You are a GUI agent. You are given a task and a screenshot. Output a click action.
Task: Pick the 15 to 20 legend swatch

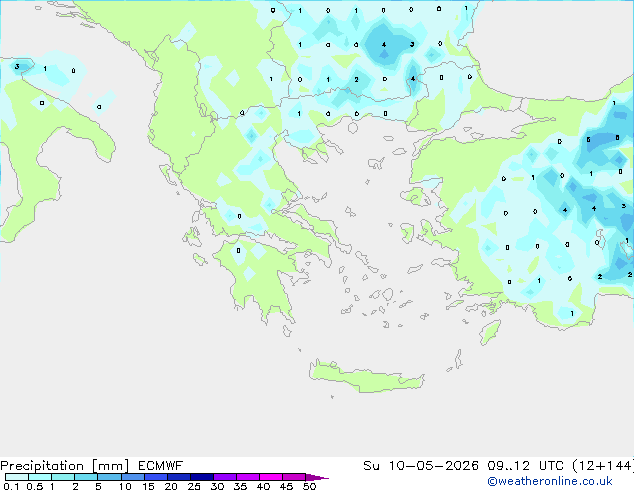point(155,477)
